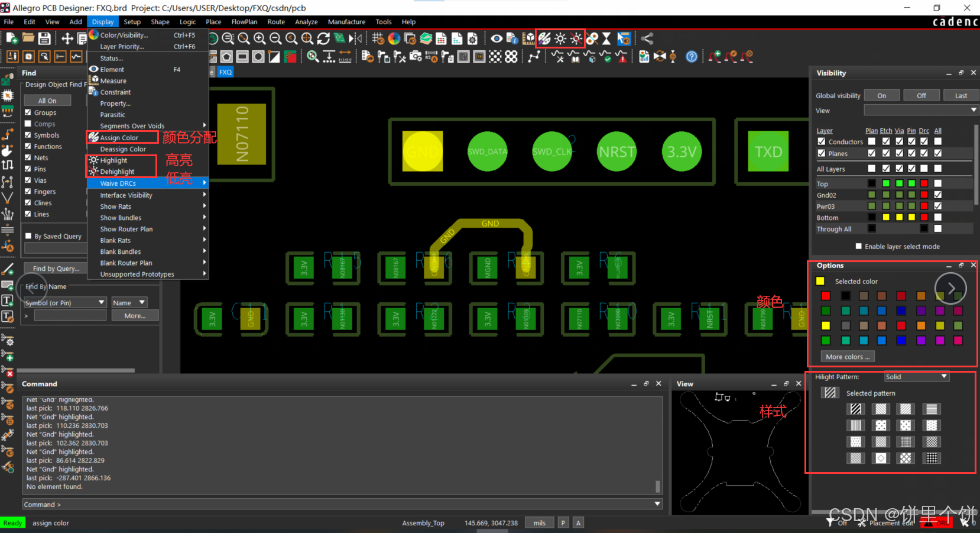Click the Save floppy disk icon

click(x=44, y=38)
